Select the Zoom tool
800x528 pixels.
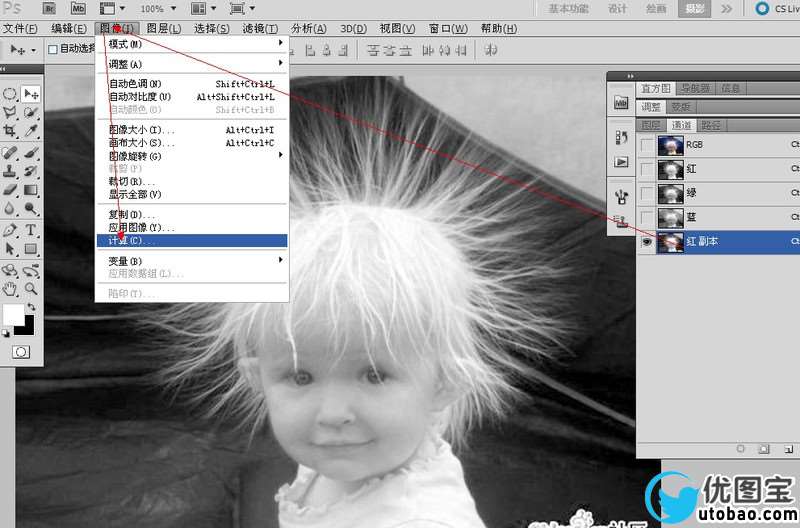tap(31, 289)
